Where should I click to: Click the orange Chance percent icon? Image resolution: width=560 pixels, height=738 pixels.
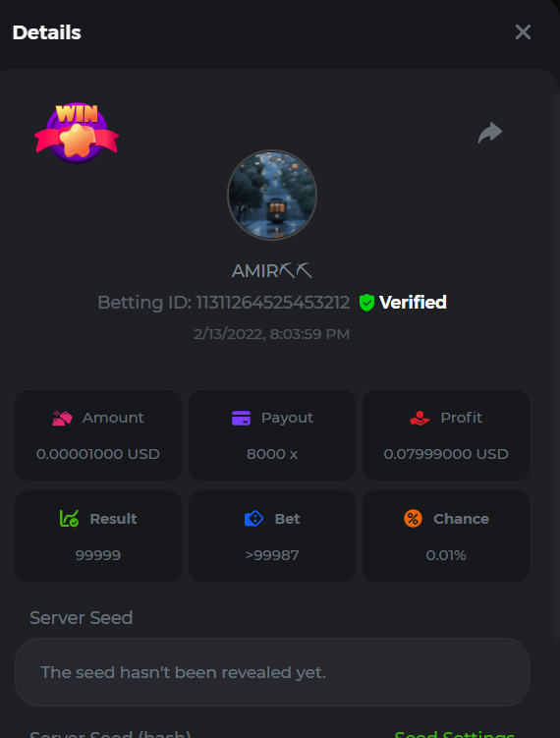click(x=414, y=519)
